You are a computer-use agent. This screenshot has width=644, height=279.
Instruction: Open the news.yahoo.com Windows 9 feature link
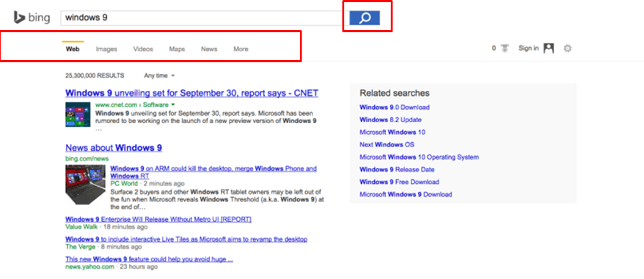[149, 259]
